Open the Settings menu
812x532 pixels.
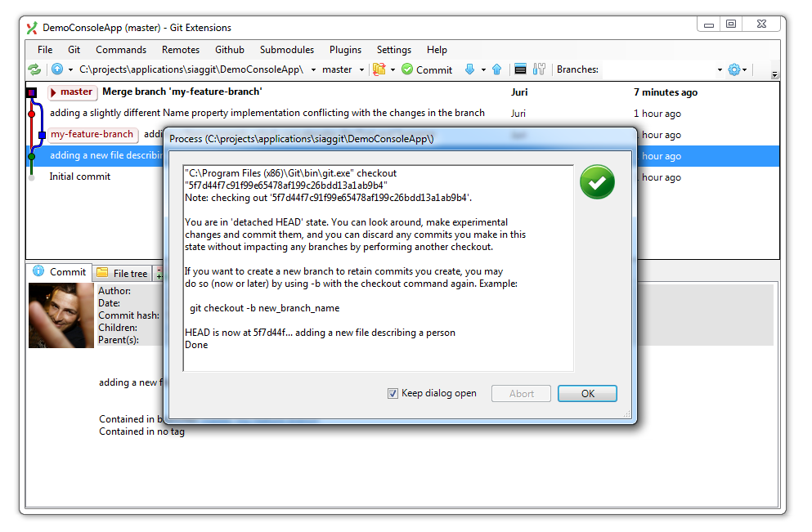click(394, 50)
